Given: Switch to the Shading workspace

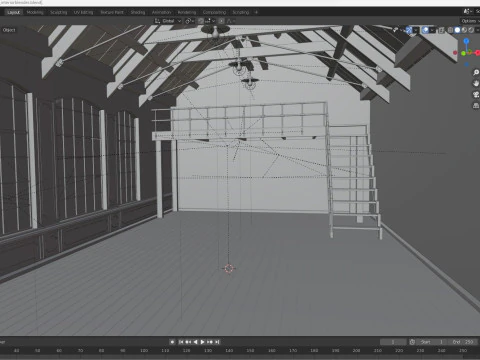Looking at the screenshot, I should [138, 12].
